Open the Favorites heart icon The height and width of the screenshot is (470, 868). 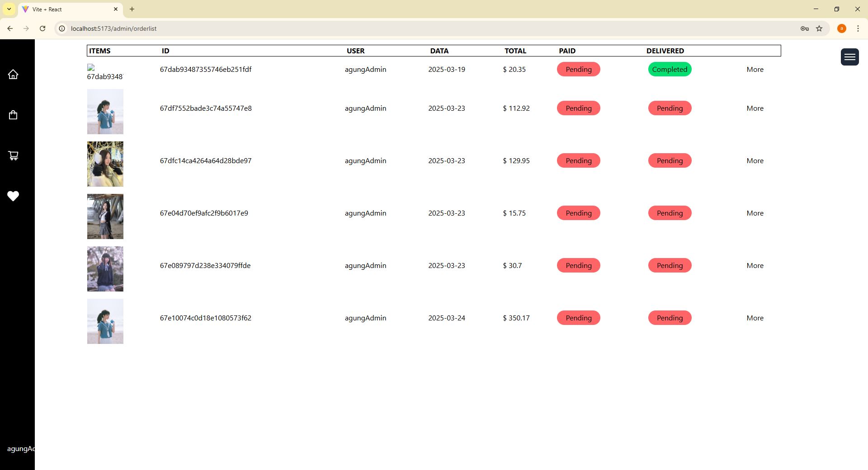pyautogui.click(x=13, y=196)
